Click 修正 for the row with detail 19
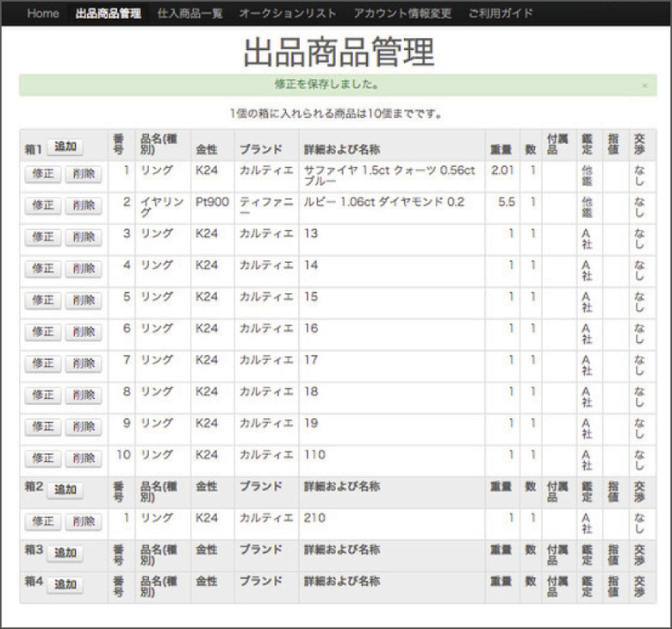Image resolution: width=672 pixels, height=629 pixels. click(43, 427)
